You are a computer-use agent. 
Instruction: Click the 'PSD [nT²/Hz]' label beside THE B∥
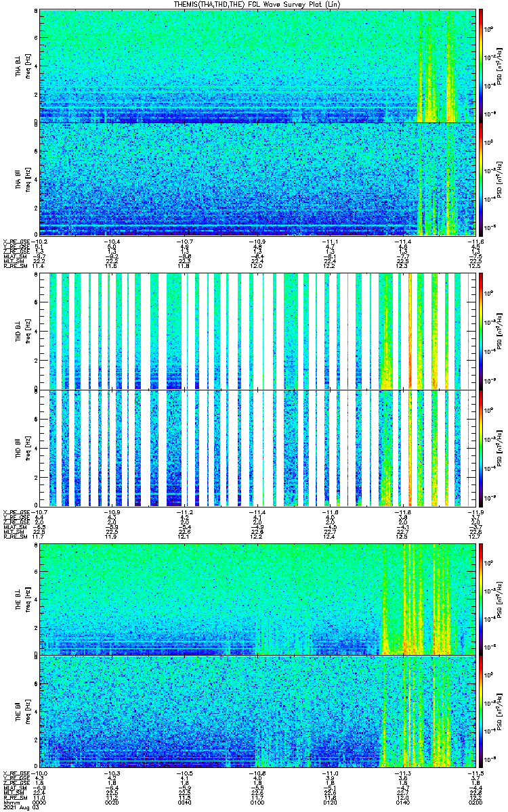coord(499,711)
